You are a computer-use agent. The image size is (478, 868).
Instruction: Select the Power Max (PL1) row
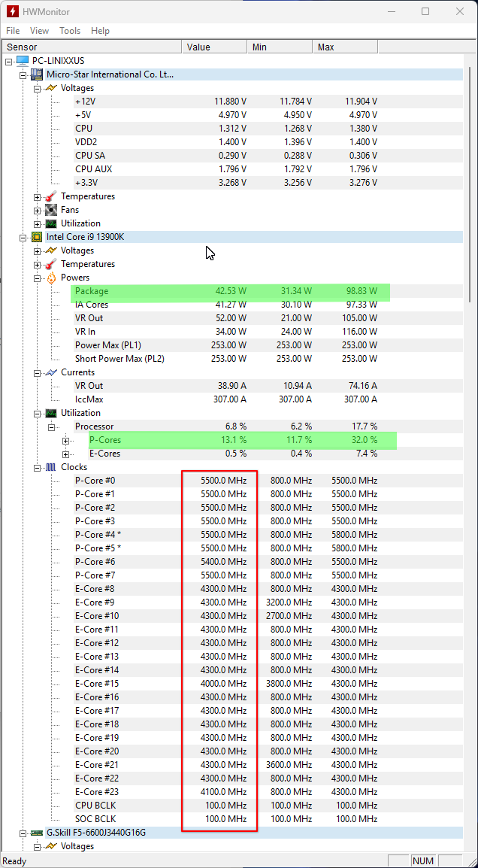pos(268,345)
